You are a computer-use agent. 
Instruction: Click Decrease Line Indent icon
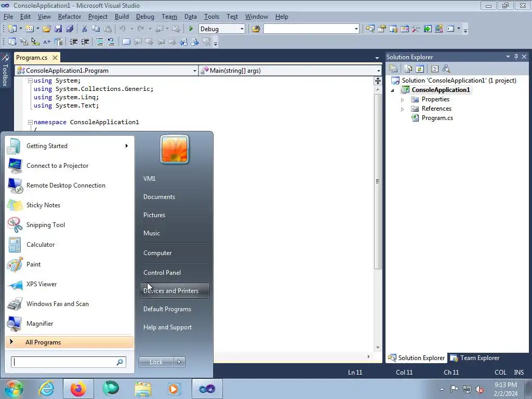click(x=73, y=42)
